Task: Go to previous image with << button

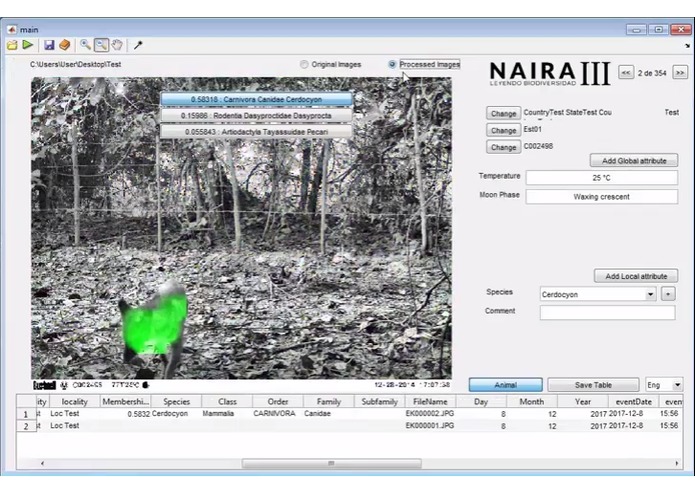Action: pos(625,73)
